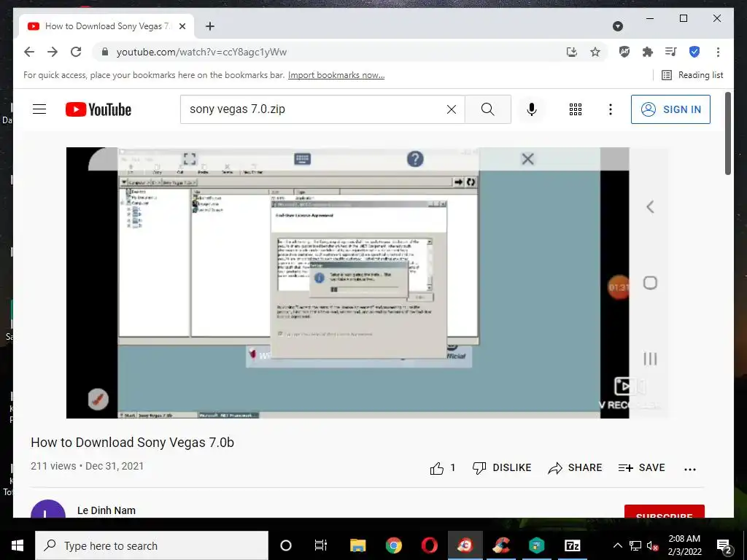Go to the YouTube home logo

98,109
